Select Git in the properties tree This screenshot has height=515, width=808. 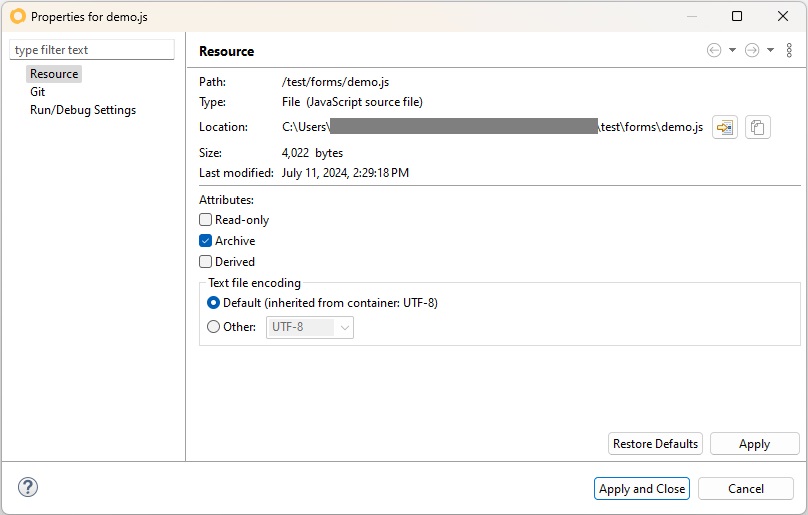[x=38, y=92]
